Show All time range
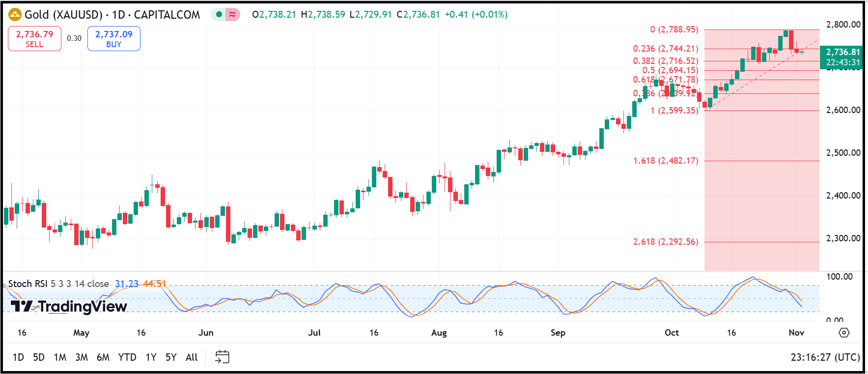The image size is (868, 374). (x=192, y=357)
